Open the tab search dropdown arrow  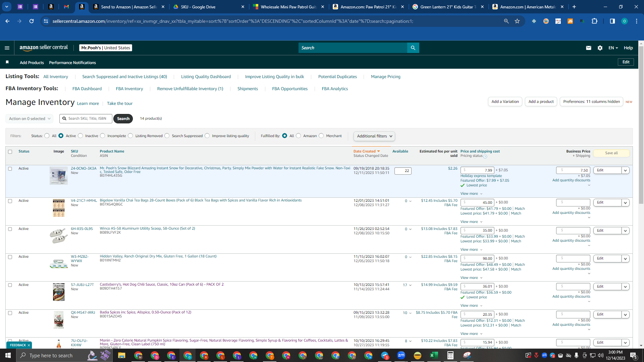(7, 7)
